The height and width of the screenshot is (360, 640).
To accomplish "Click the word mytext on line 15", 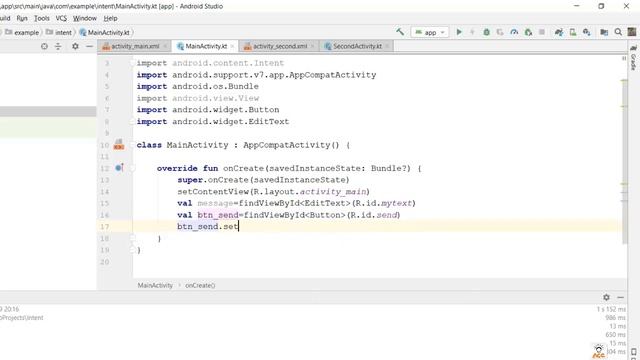I will coord(396,203).
